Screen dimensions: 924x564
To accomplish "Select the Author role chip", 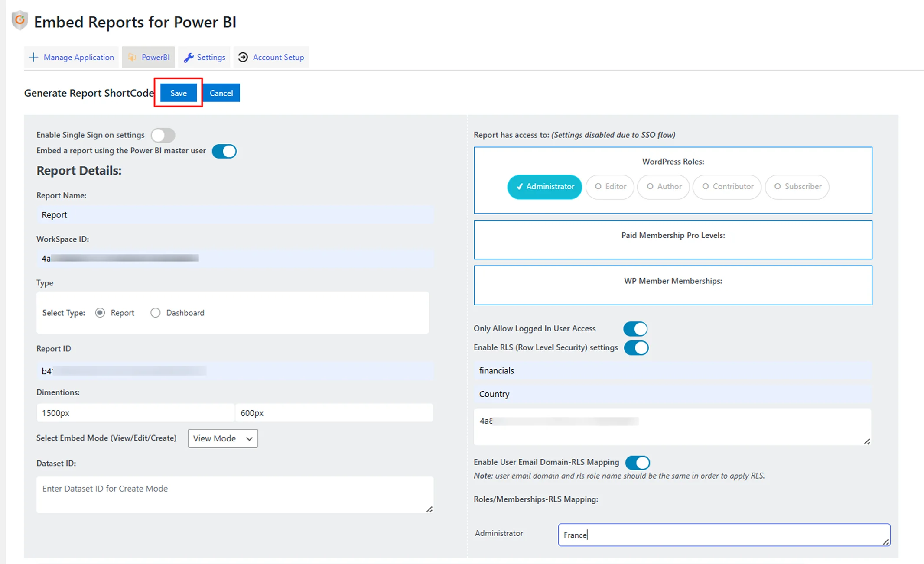I will point(664,187).
